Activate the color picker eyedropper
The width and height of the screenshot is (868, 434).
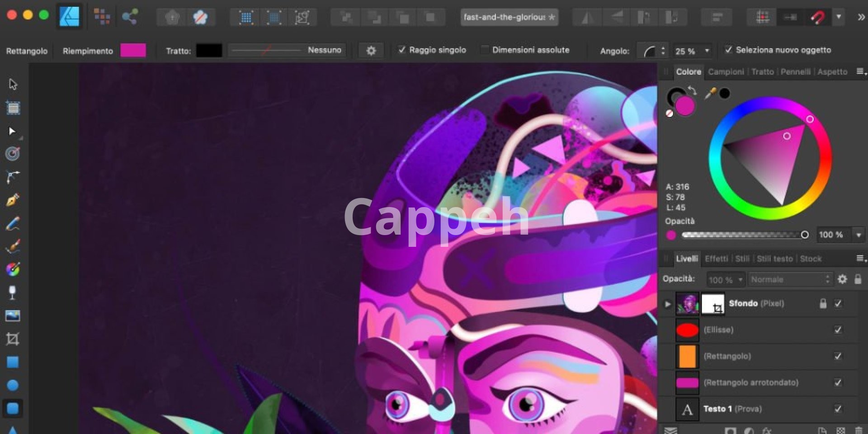pyautogui.click(x=710, y=93)
